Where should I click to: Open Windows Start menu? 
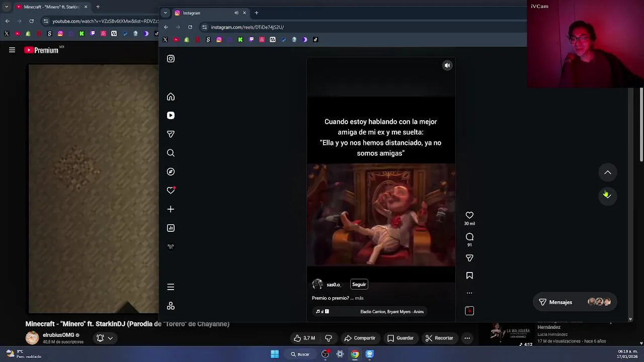point(275,354)
